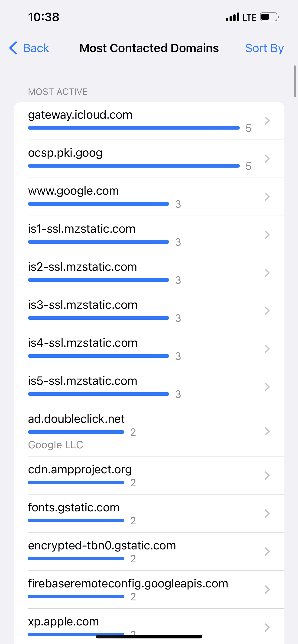Tap the chevron for encrypted-tbn0.gstatic.com

(267, 552)
